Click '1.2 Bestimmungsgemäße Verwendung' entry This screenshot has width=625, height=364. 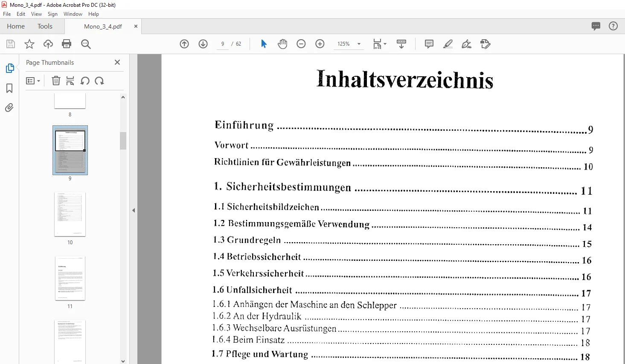[x=403, y=225]
